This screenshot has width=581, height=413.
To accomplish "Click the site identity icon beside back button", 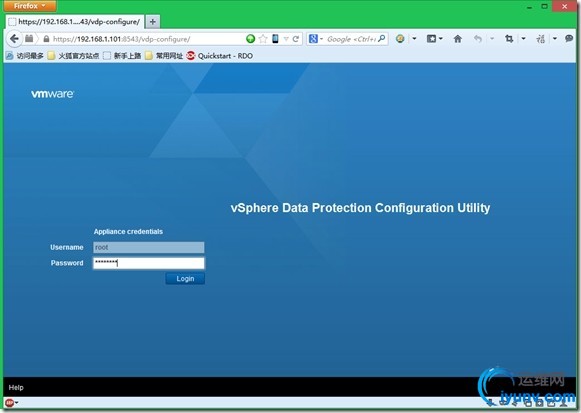I will [29, 39].
